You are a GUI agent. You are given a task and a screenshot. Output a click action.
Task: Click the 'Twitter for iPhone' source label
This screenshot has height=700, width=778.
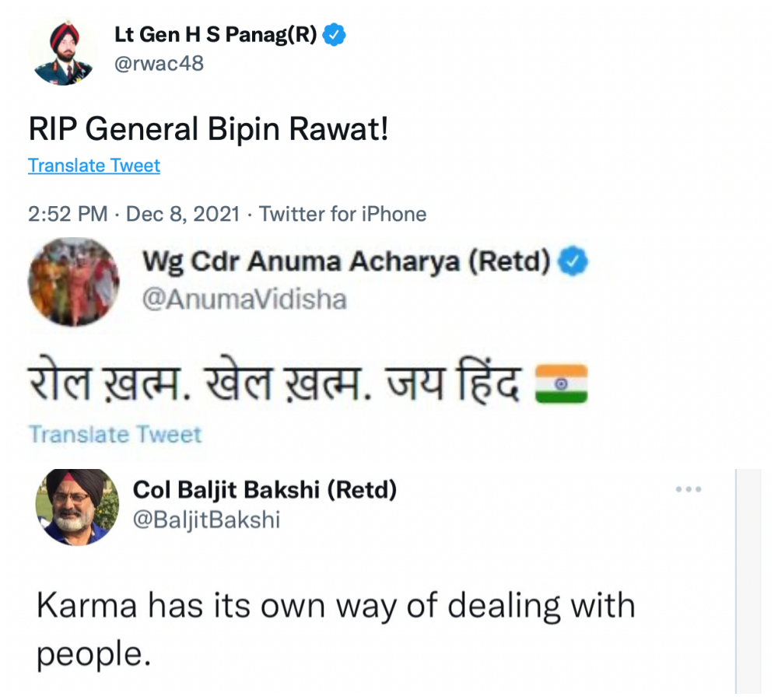[342, 214]
